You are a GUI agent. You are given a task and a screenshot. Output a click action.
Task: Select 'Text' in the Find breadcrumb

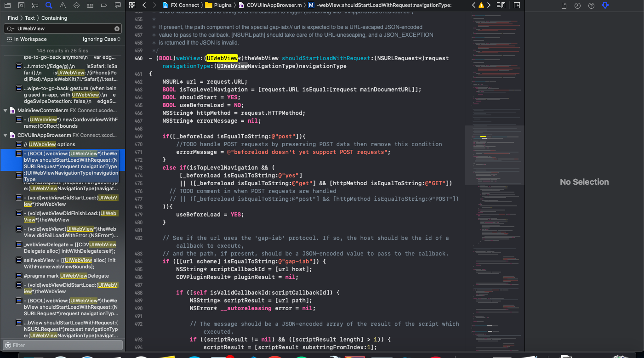coord(30,18)
